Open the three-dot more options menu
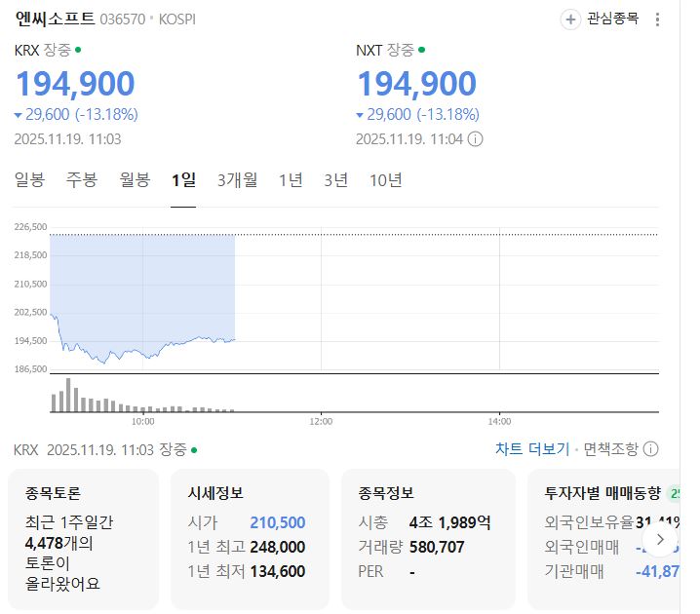 pos(658,19)
